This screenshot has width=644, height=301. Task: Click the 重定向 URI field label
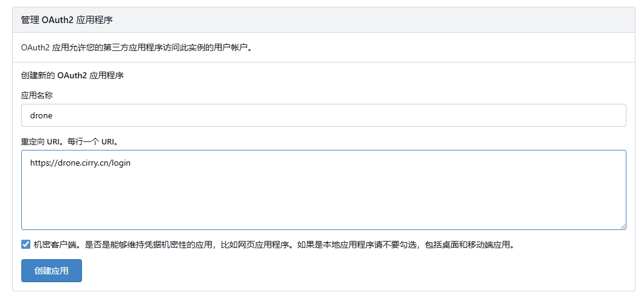(x=44, y=141)
